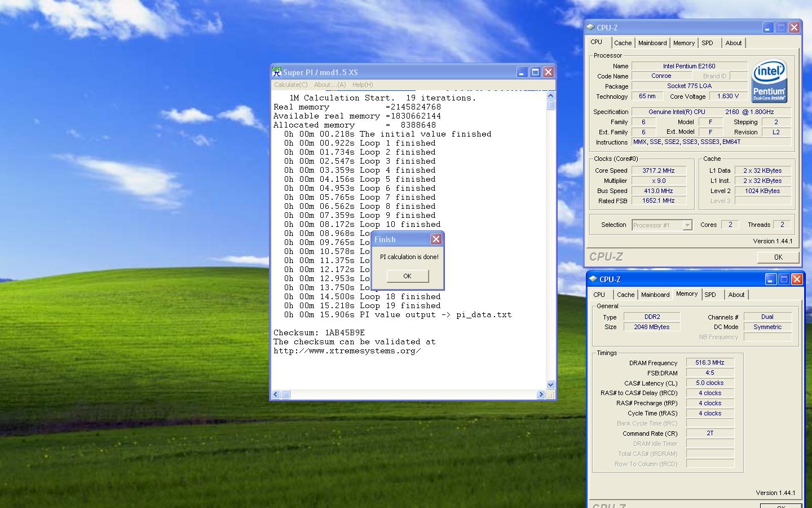Image resolution: width=812 pixels, height=508 pixels.
Task: Close the Finish dialog with X
Action: (436, 239)
